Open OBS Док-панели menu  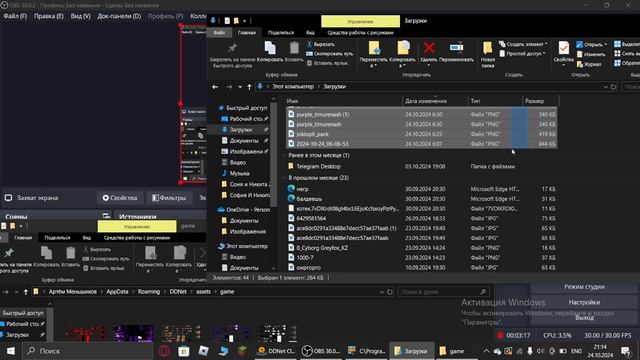coord(119,16)
